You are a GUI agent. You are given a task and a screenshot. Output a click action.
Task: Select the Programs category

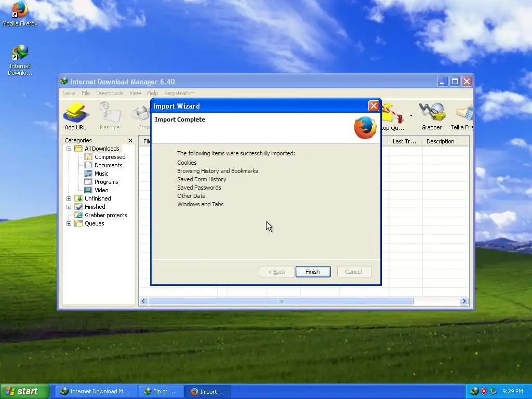point(106,182)
